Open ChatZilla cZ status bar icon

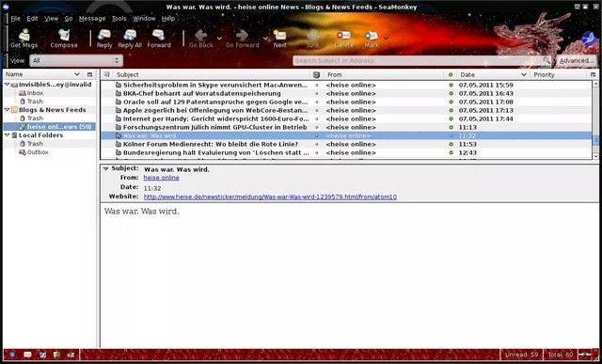pyautogui.click(x=71, y=355)
